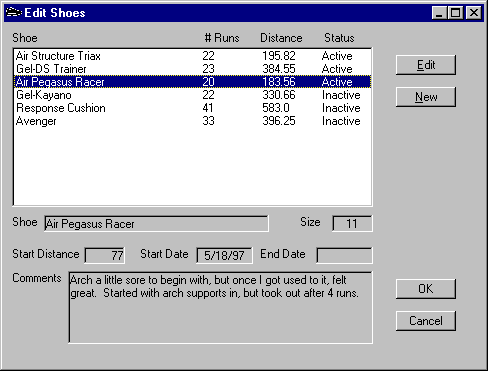Screen dimensions: 488x371
Task: Confirm with the OK button
Action: [426, 289]
